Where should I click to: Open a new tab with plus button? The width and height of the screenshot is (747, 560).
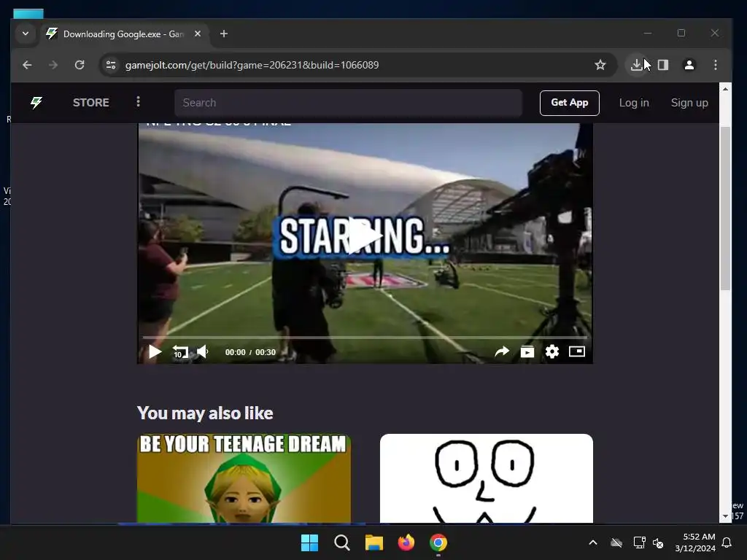224,34
